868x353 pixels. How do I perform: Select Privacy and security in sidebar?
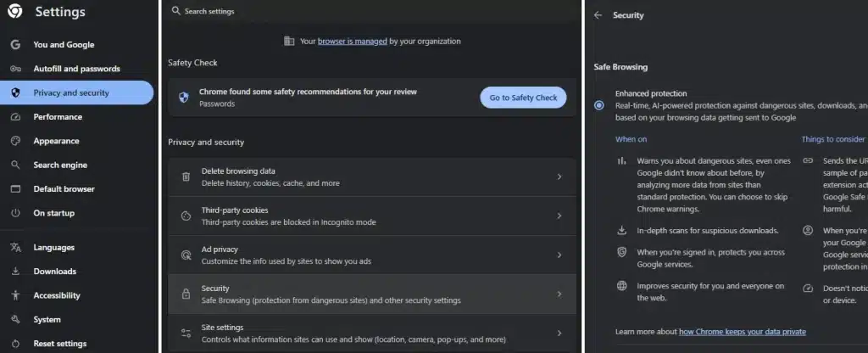click(x=77, y=93)
